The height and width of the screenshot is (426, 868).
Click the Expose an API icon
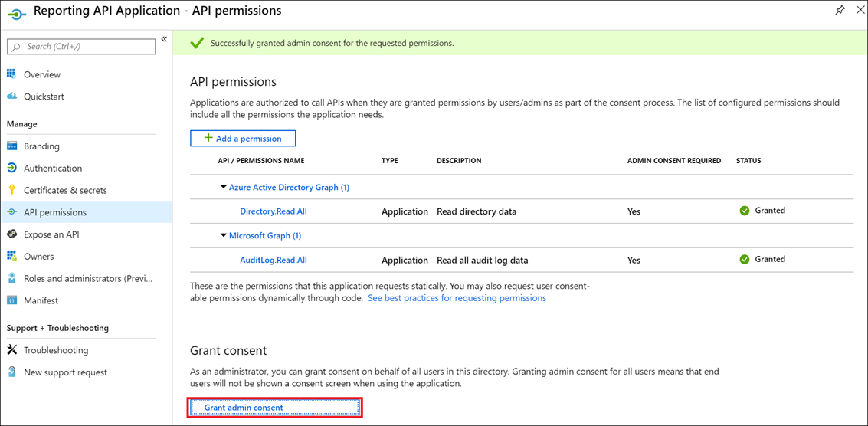[x=11, y=234]
